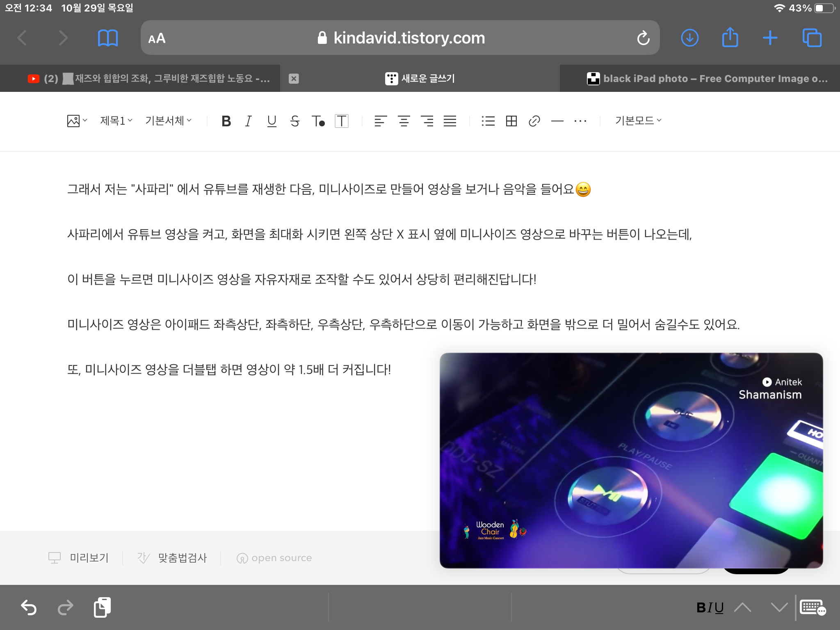Toggle strikethrough formatting
Image resolution: width=840 pixels, height=630 pixels.
(294, 121)
